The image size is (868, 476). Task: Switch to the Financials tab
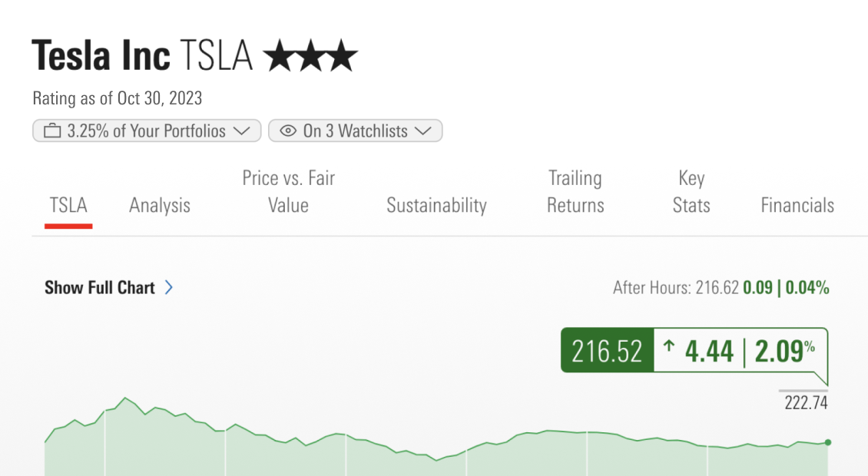(x=797, y=206)
